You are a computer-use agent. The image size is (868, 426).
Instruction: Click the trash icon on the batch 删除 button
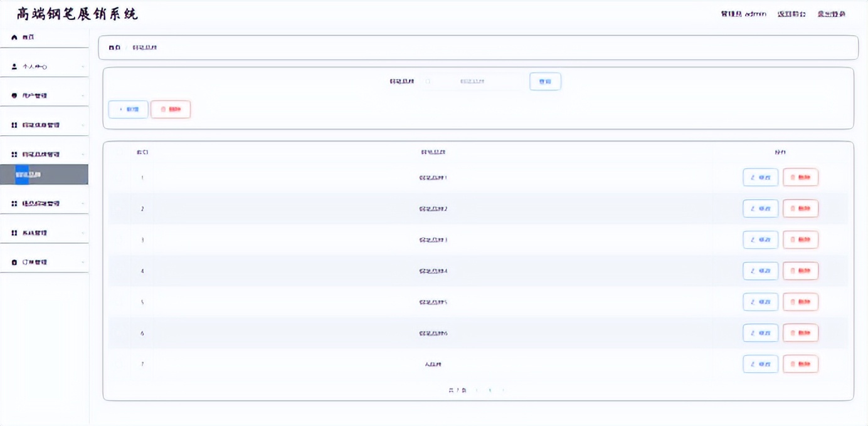pyautogui.click(x=163, y=110)
